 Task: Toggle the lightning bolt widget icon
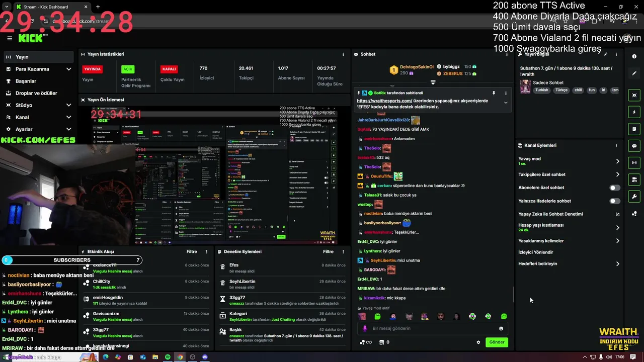(x=634, y=112)
